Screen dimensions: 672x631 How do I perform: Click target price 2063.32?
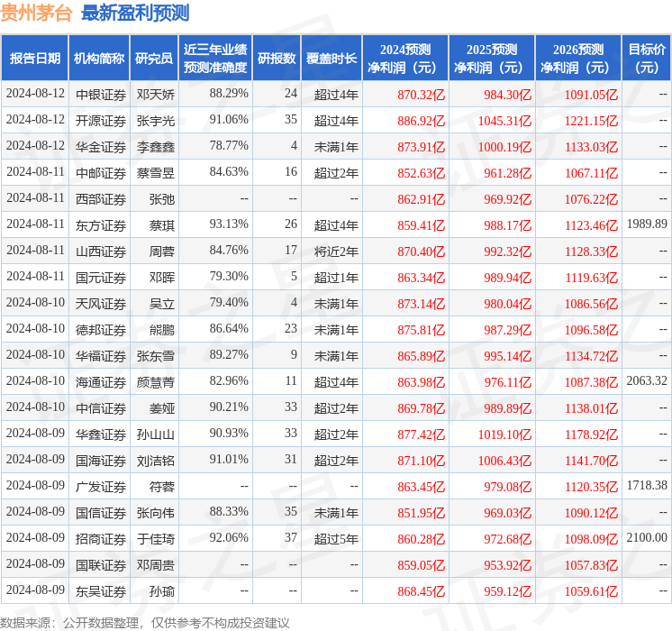[x=647, y=381]
